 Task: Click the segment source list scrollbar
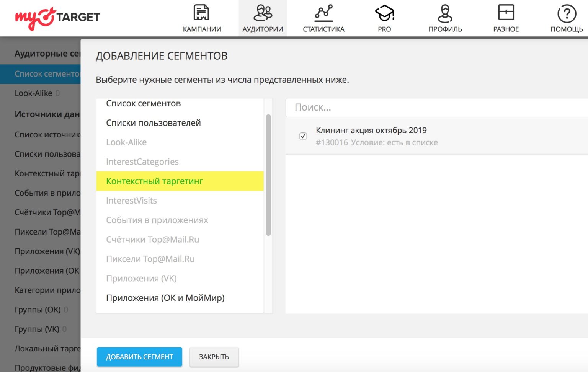268,175
